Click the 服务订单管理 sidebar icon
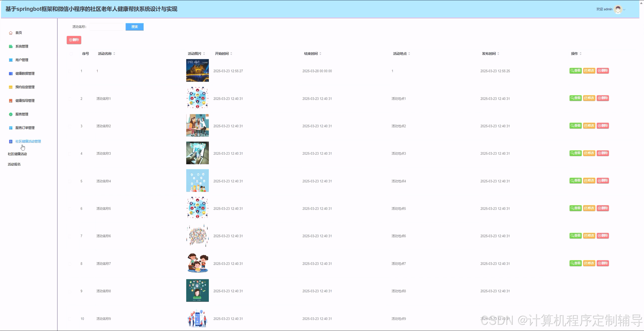This screenshot has width=644, height=331. coord(11,128)
